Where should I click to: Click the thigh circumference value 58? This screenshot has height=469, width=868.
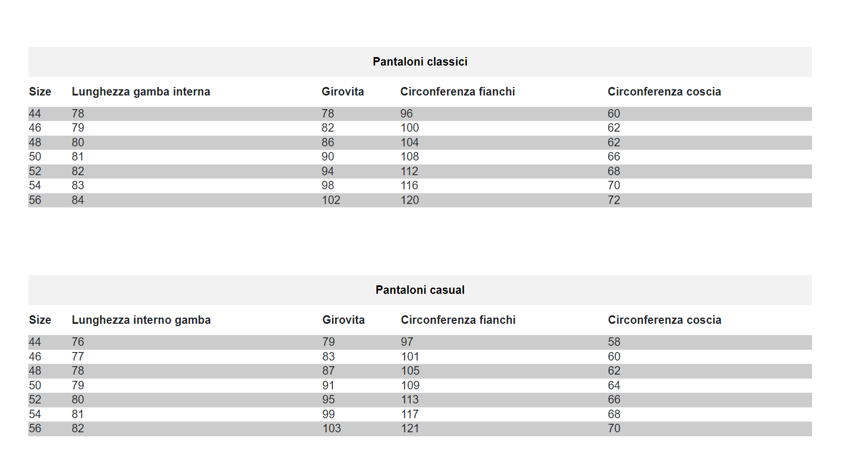click(x=614, y=342)
